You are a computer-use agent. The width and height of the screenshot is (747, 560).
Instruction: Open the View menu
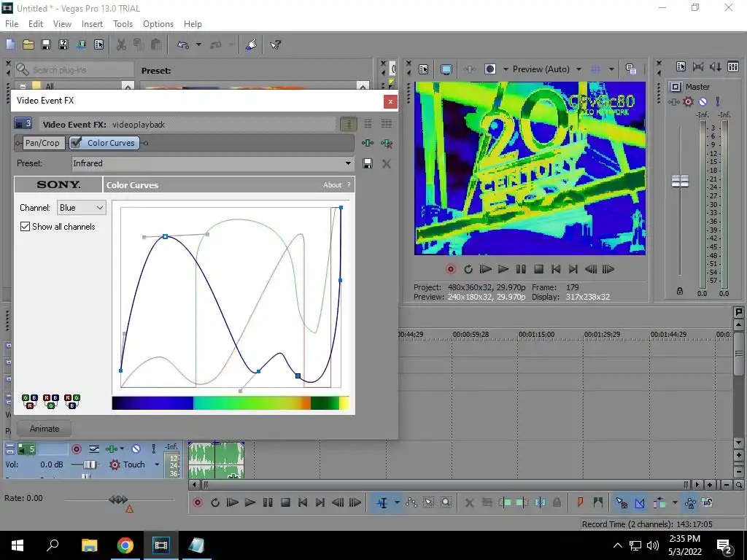62,24
